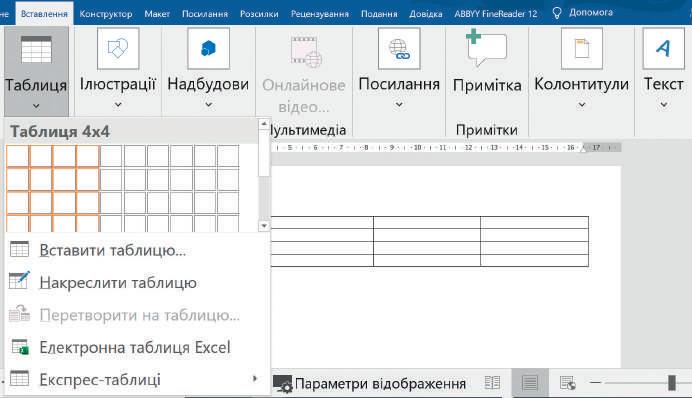
Task: Open the Вставлення ribbon tab
Action: pos(44,14)
